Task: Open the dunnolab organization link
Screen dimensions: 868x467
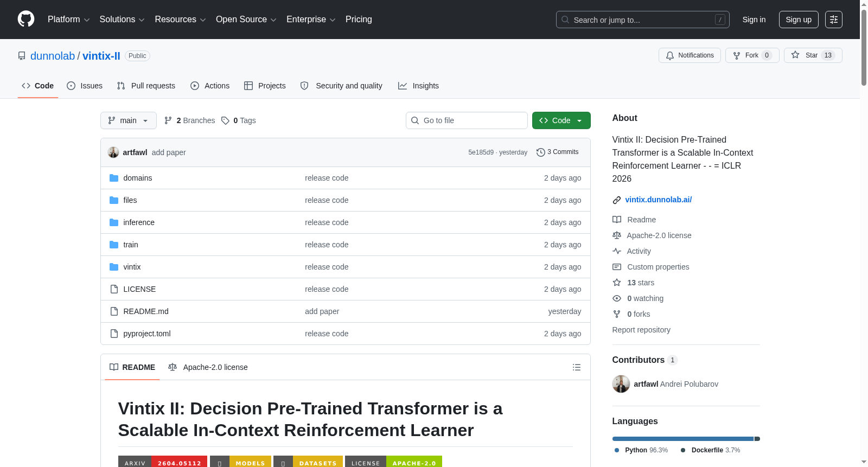Action: (x=53, y=56)
